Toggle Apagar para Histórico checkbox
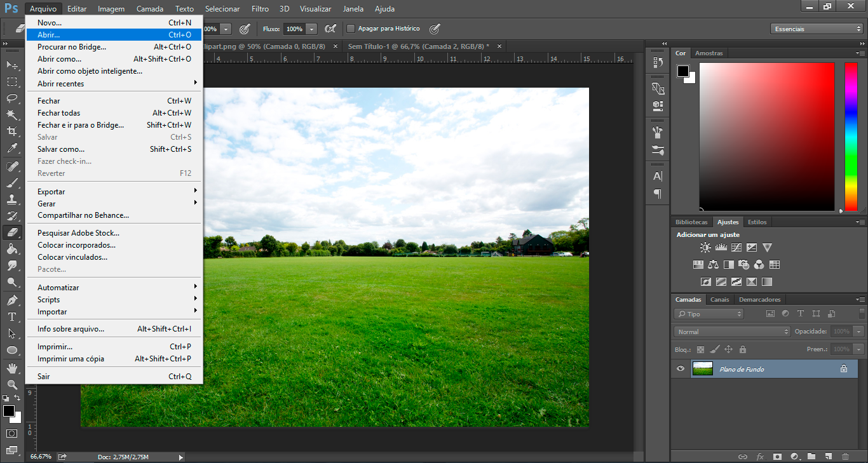The image size is (868, 463). tap(351, 29)
